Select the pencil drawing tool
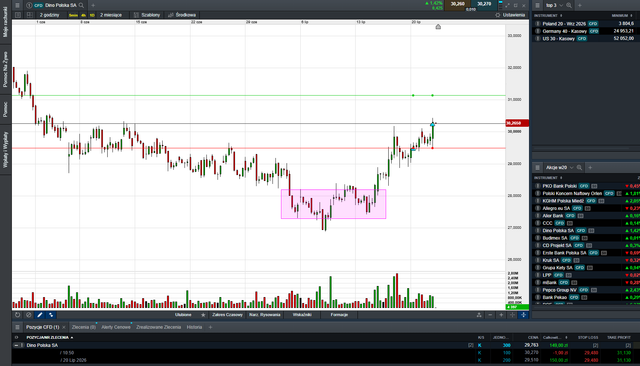 (40, 315)
